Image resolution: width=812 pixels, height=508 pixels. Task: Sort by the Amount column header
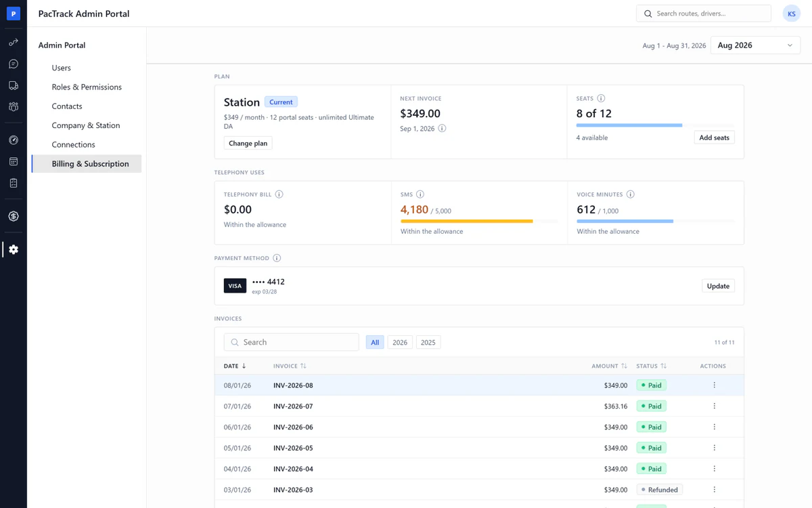click(609, 366)
